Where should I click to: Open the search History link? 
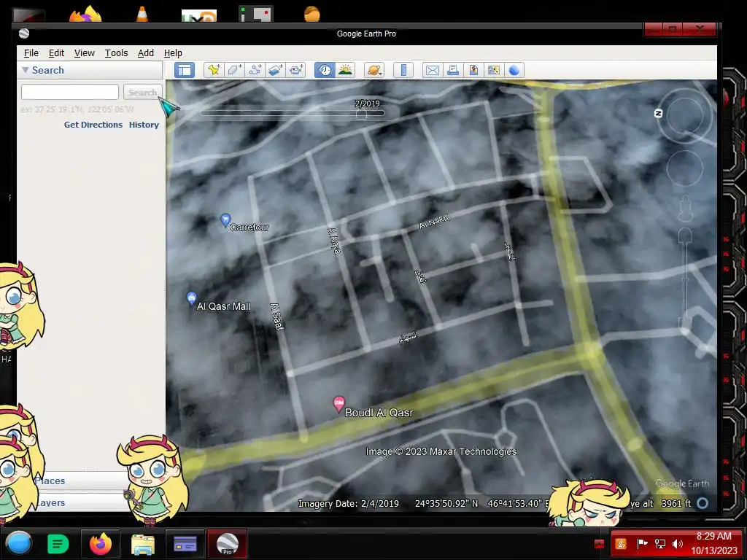[x=144, y=125]
